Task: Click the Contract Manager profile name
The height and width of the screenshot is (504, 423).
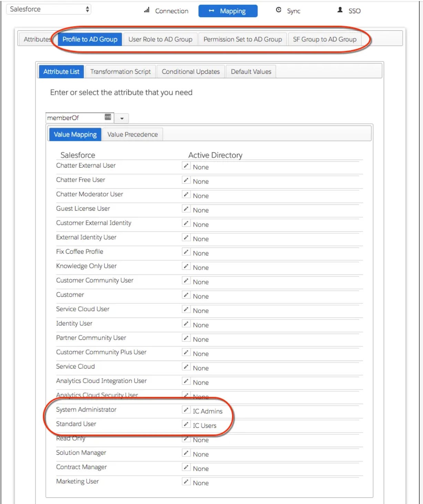Action: pos(81,467)
